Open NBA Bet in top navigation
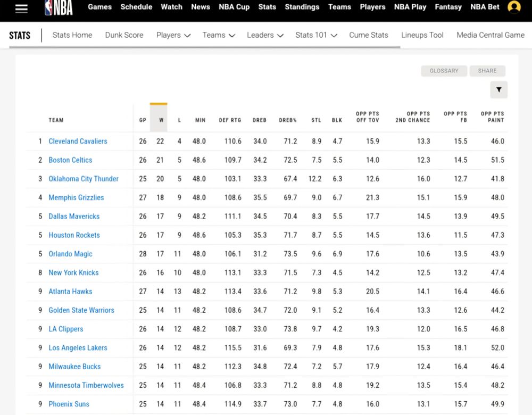 pyautogui.click(x=485, y=7)
